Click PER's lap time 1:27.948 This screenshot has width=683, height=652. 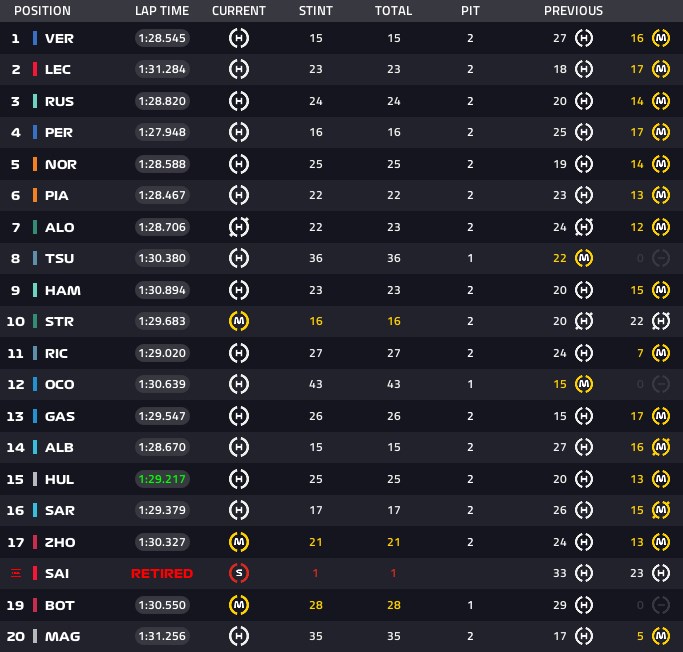click(162, 132)
